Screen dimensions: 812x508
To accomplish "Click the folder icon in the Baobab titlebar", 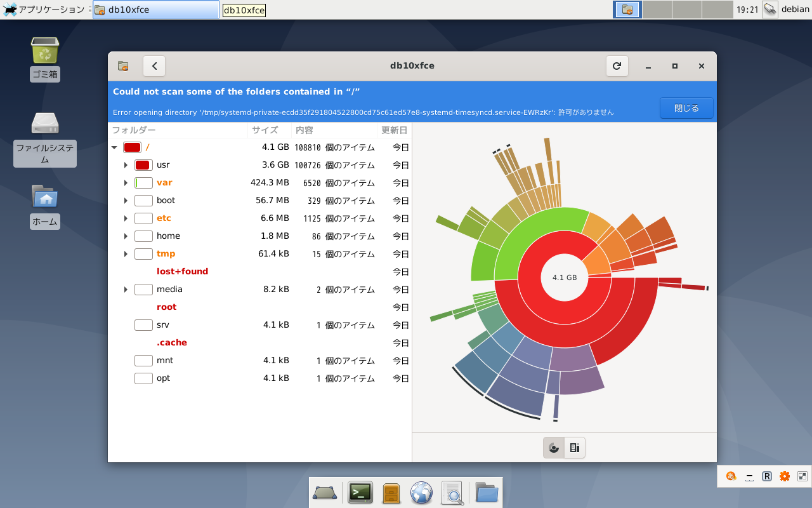I will [x=122, y=65].
